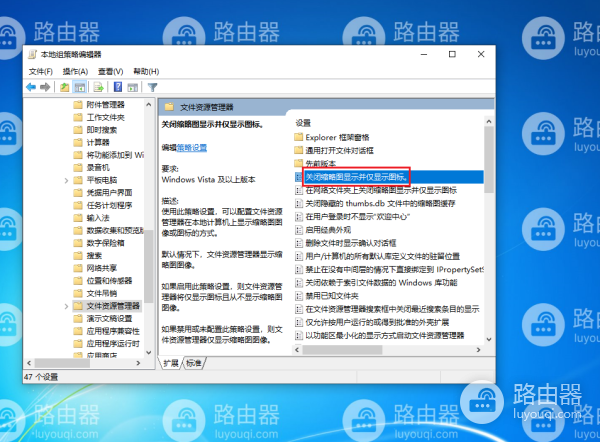Viewport: 600px width, 442px height.
Task: Select 文件吊销 in the tree
Action: click(101, 293)
